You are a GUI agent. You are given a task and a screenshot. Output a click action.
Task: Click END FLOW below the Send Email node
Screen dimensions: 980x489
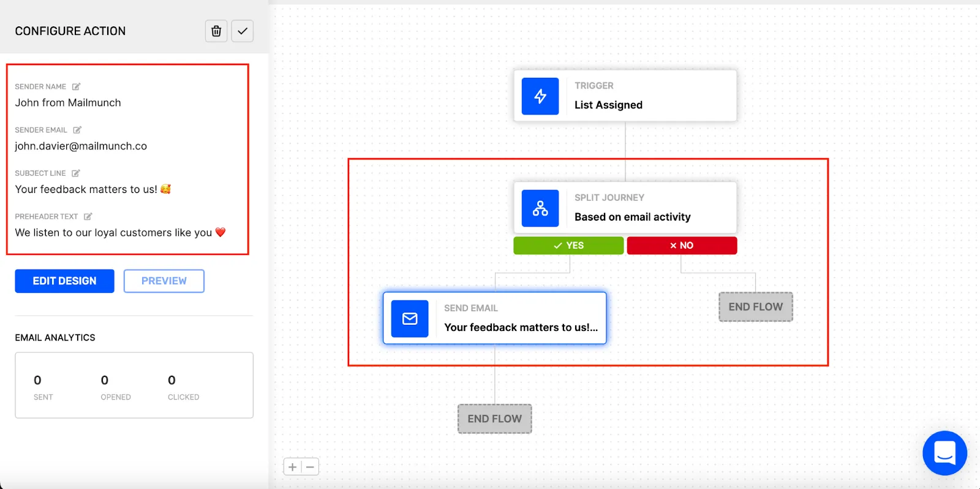click(x=495, y=419)
